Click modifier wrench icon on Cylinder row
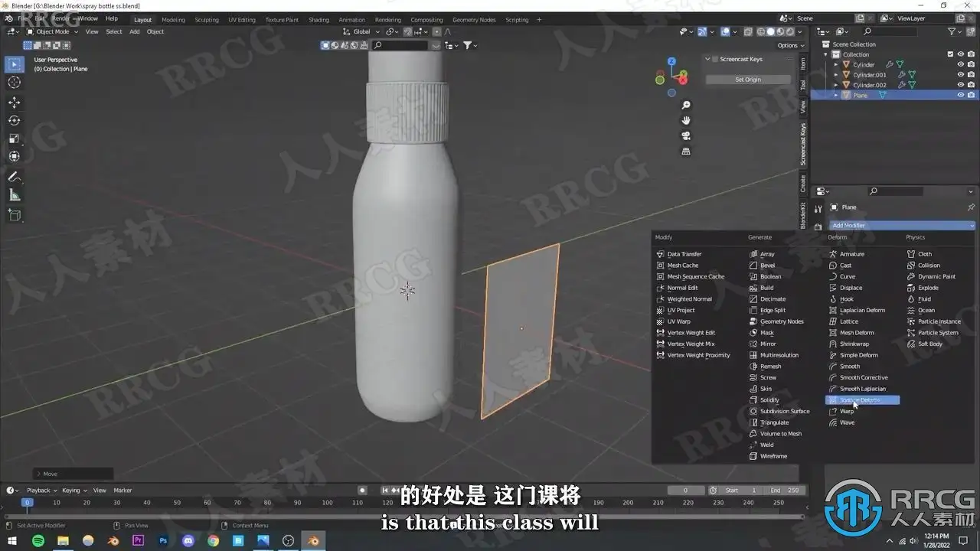The height and width of the screenshot is (551, 980). click(890, 65)
